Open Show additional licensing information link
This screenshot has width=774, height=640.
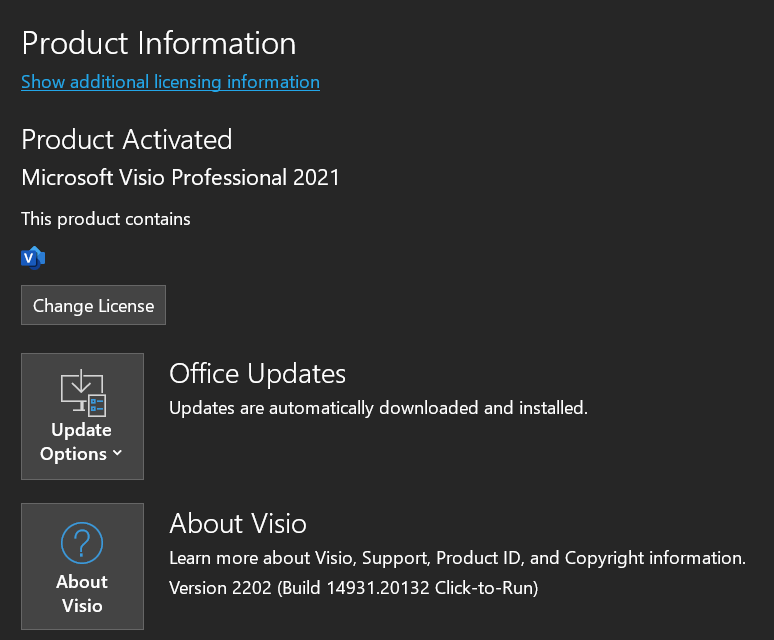tap(170, 82)
